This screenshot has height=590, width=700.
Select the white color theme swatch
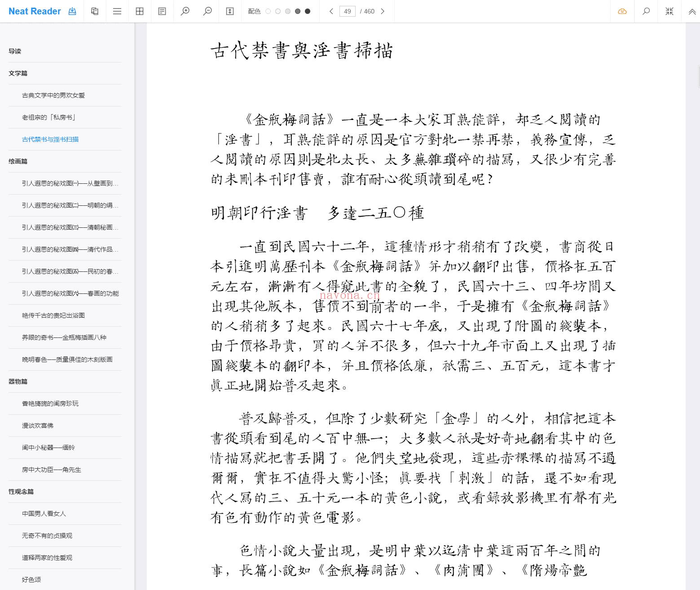click(268, 11)
